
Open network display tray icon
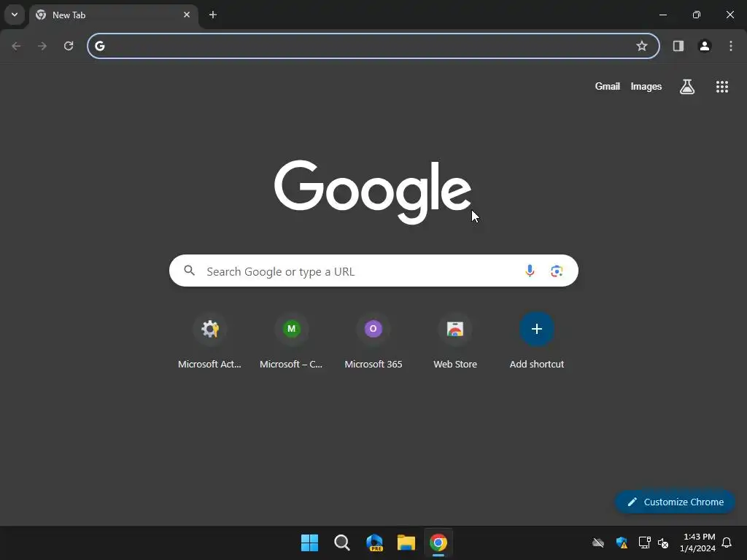point(644,542)
